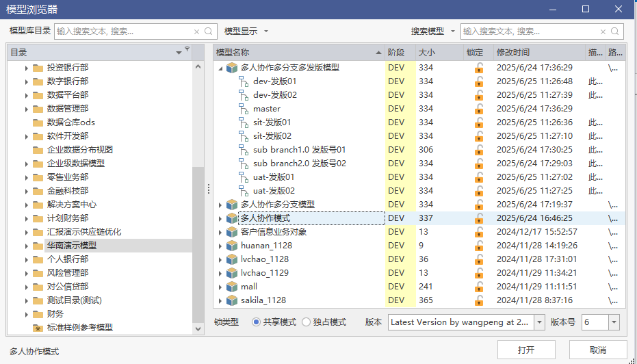Viewport: 637px width, 364px height.
Task: Click starred folder icon of 标准样例参考模型
Action: (x=38, y=328)
